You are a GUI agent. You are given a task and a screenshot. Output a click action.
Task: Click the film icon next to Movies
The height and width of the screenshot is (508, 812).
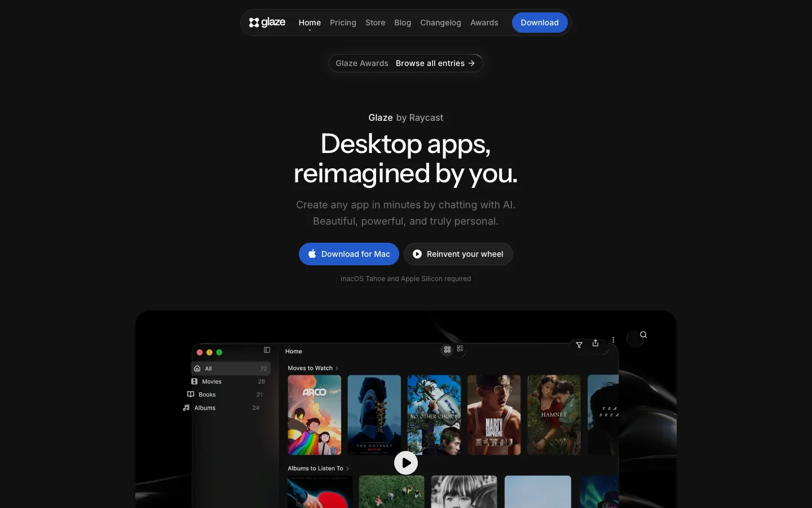click(x=195, y=382)
